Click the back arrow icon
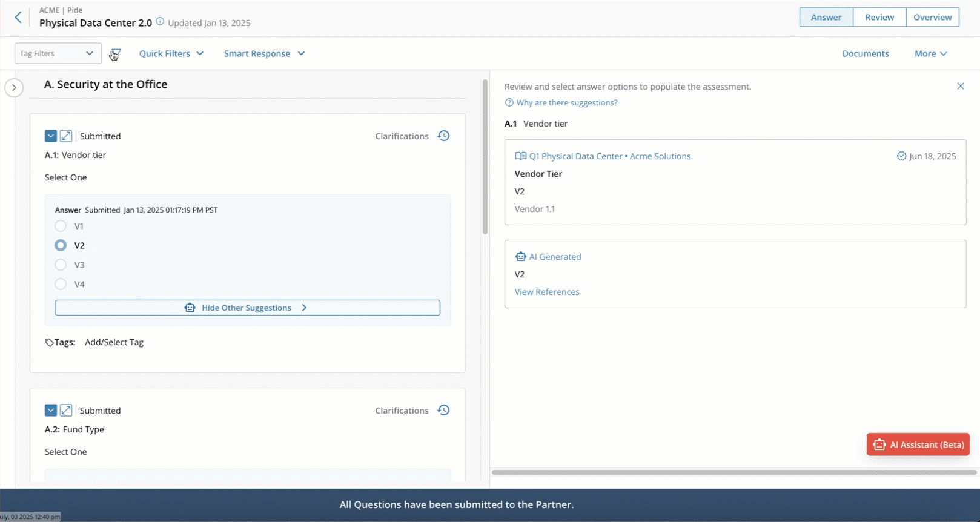Viewport: 980px width, 522px height. pos(18,18)
